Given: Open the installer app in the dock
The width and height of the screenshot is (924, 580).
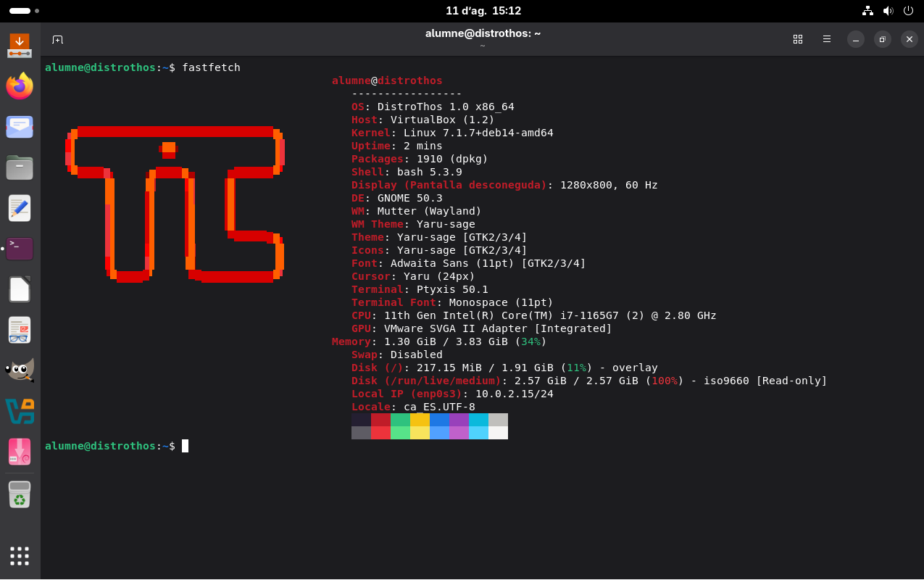Looking at the screenshot, I should (20, 46).
